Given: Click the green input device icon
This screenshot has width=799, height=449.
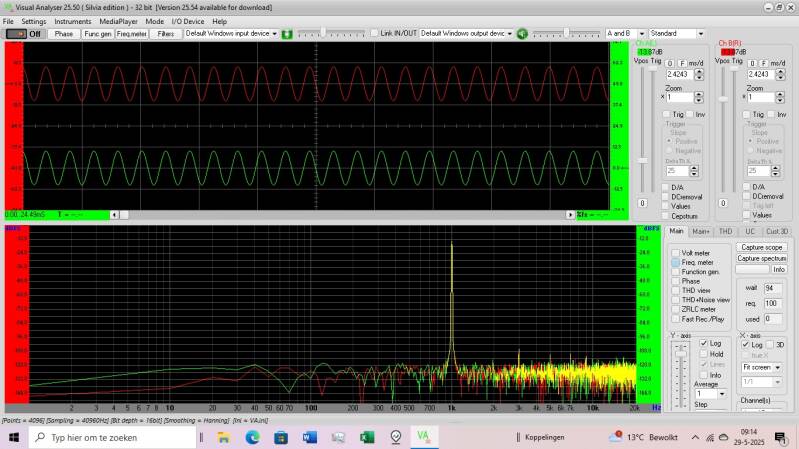Looking at the screenshot, I should 287,33.
